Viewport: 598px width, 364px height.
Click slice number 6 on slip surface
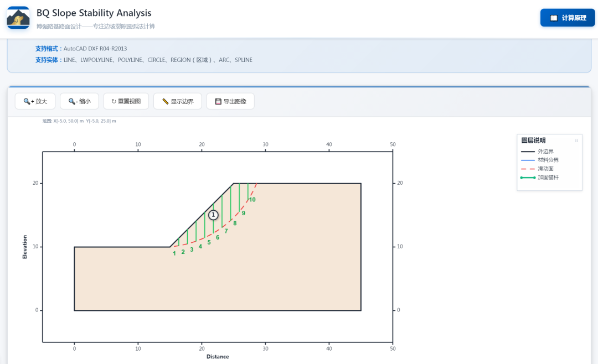(x=218, y=237)
